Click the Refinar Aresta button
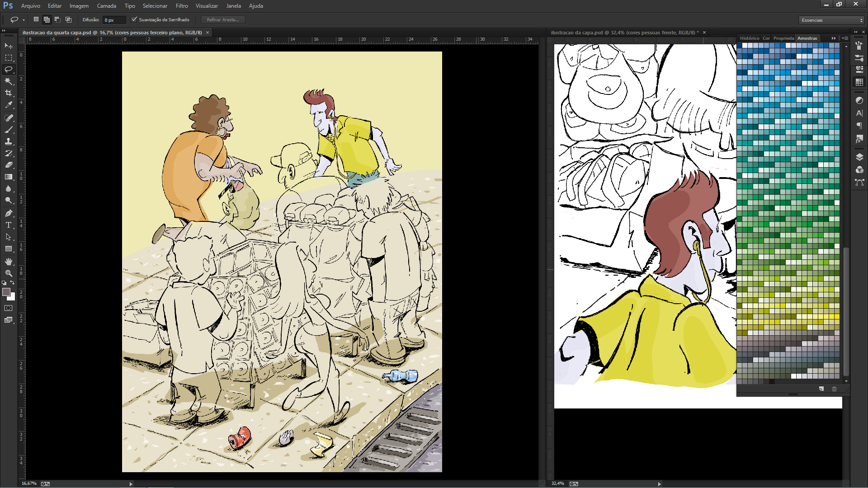 [223, 19]
